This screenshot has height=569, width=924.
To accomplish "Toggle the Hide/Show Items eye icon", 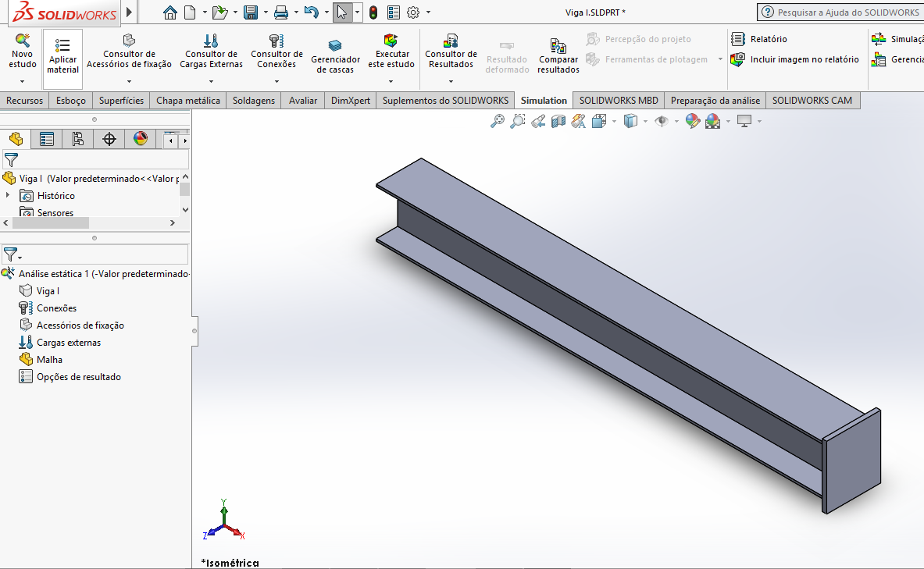I will tap(662, 121).
